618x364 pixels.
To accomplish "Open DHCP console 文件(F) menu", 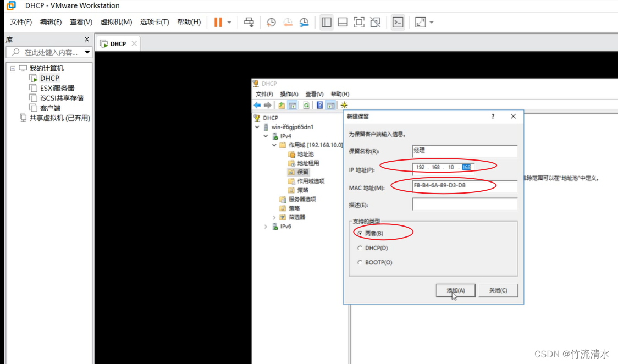I will click(264, 94).
